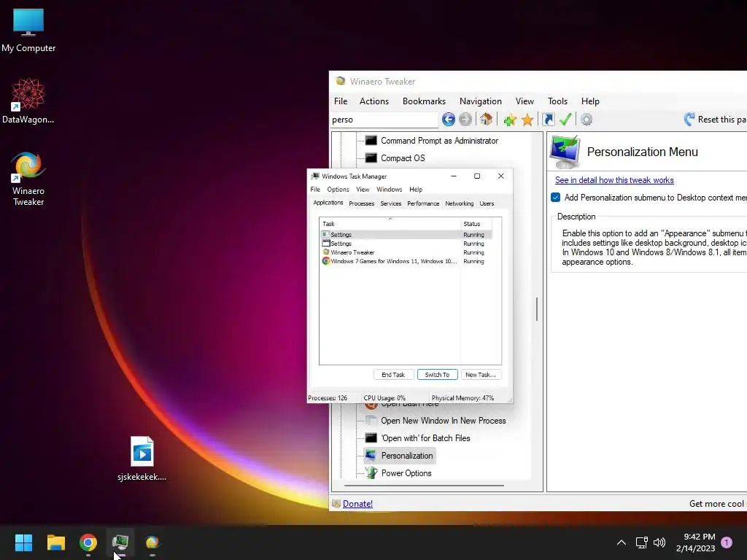
Task: Click Winaero Tweaker icon in the taskbar
Action: (152, 542)
